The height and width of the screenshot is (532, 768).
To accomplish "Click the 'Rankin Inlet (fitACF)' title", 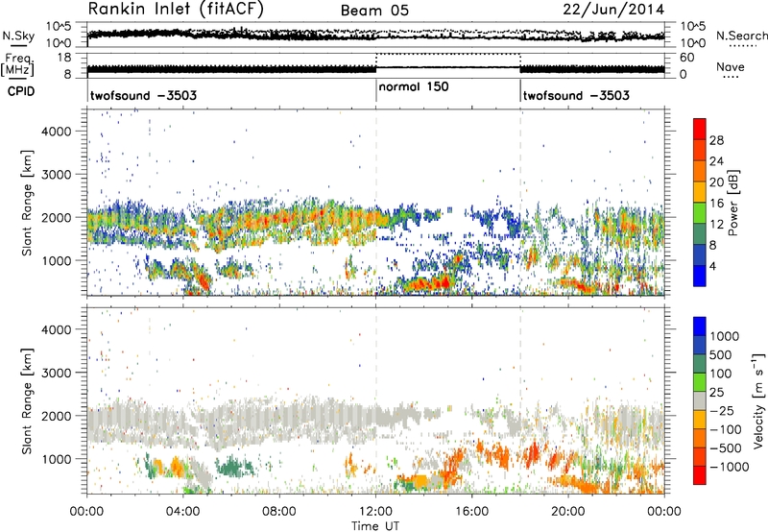I will (176, 10).
